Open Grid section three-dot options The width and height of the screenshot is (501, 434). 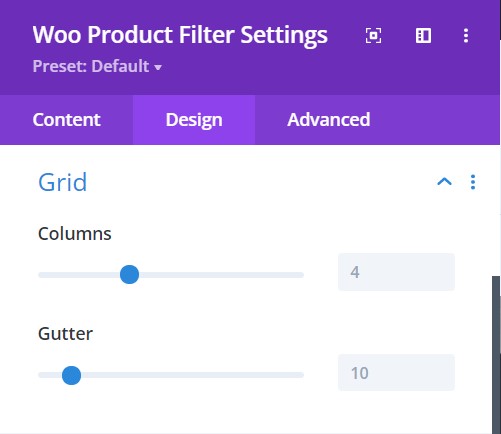click(473, 182)
